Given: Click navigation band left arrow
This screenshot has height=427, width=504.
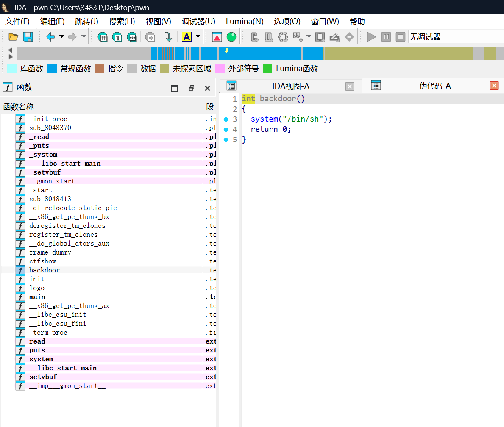Looking at the screenshot, I should pyautogui.click(x=10, y=50).
